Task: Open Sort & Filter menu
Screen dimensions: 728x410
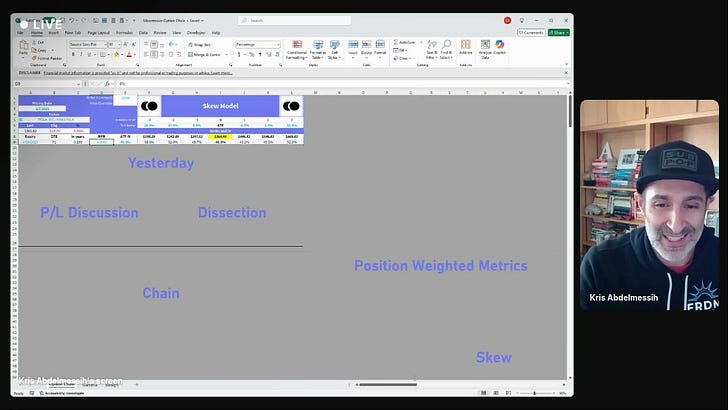Action: [432, 49]
